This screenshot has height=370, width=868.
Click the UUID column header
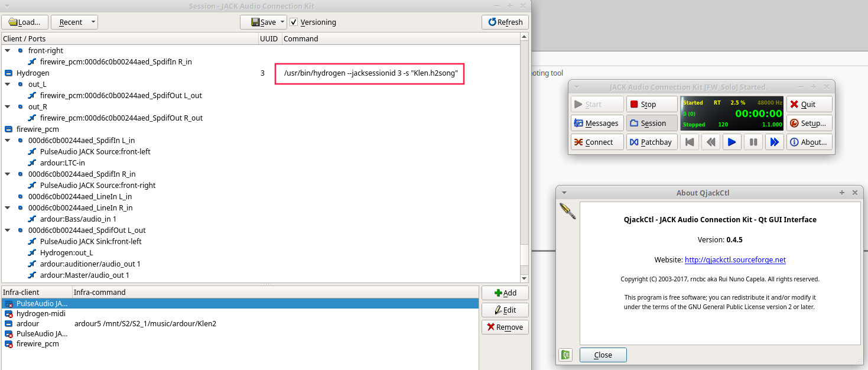point(270,38)
